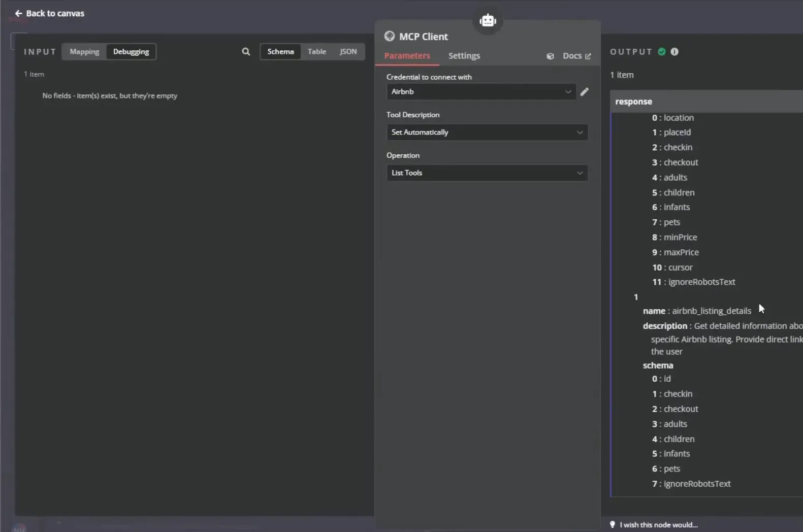Image resolution: width=803 pixels, height=532 pixels.
Task: Select the Schema input view
Action: click(280, 52)
